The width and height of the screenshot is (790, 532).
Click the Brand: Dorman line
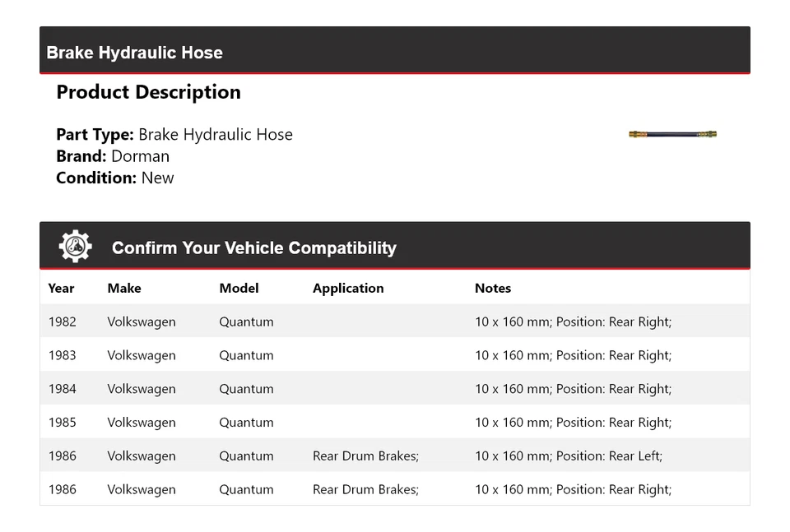pyautogui.click(x=113, y=156)
